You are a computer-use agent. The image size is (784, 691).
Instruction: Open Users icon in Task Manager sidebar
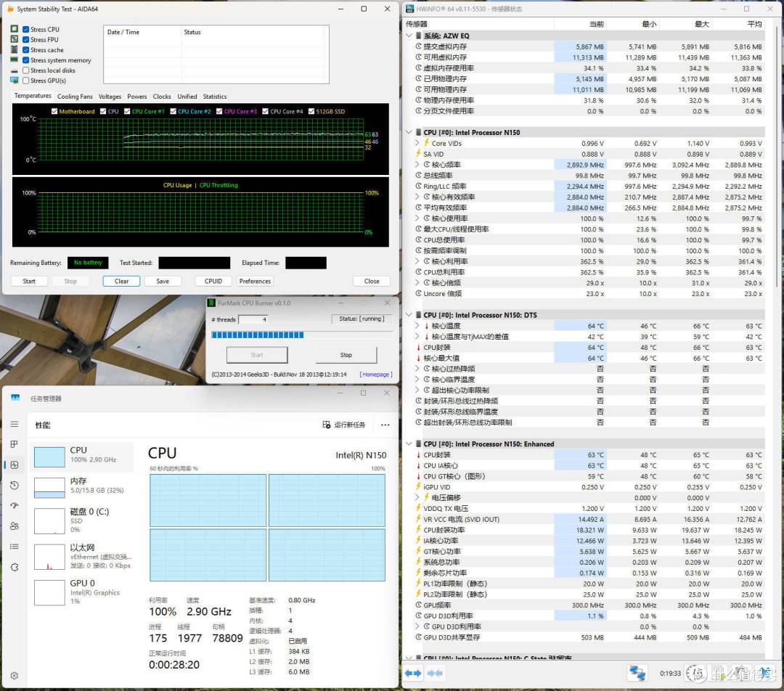(x=14, y=526)
